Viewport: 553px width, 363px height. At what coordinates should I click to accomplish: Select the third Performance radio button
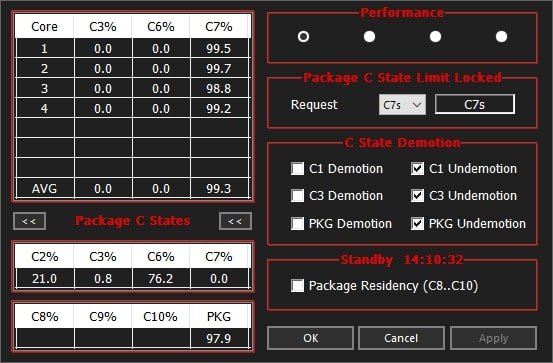click(x=435, y=36)
